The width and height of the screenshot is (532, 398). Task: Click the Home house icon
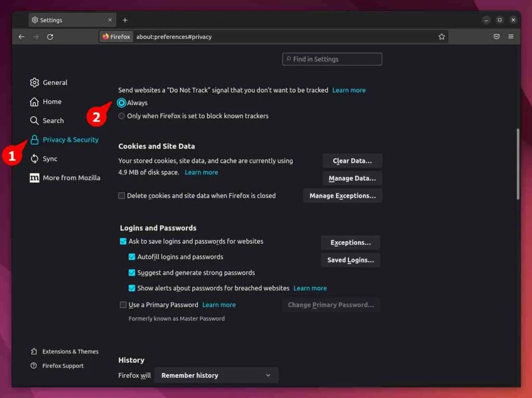coord(34,102)
